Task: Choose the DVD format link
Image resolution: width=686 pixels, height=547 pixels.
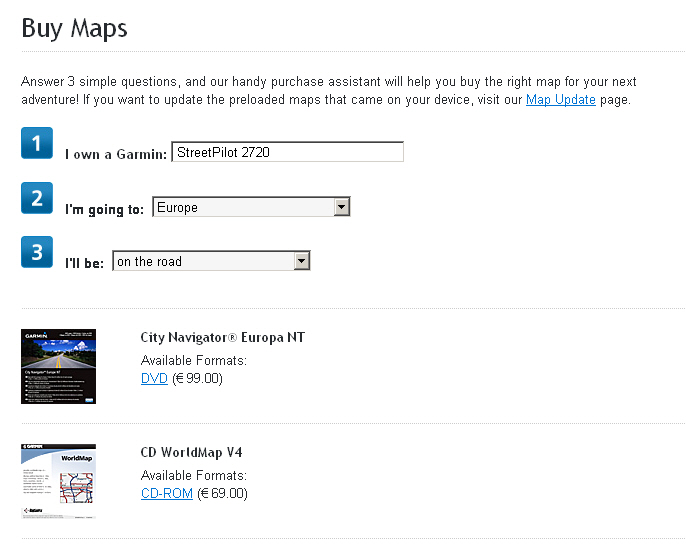Action: 154,379
